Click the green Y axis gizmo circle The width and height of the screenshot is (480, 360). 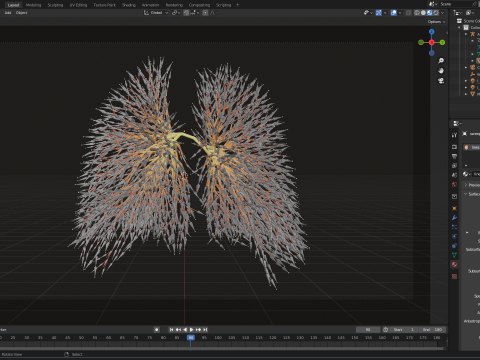(x=442, y=42)
